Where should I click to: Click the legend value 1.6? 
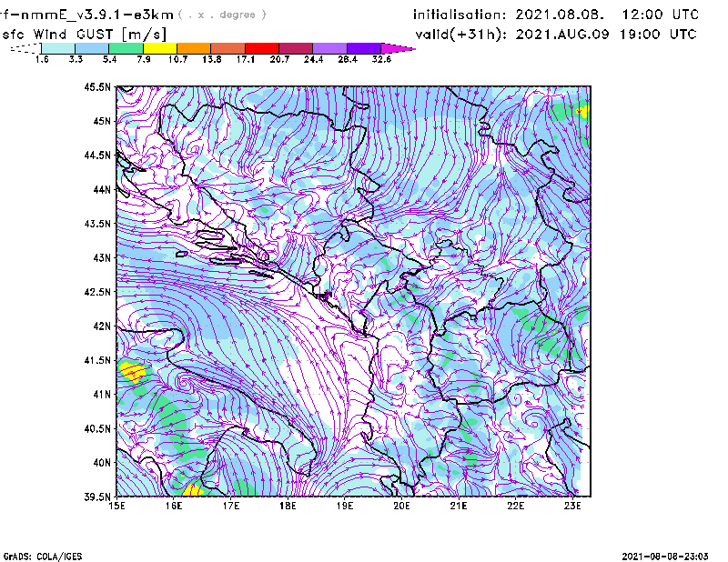pyautogui.click(x=42, y=59)
